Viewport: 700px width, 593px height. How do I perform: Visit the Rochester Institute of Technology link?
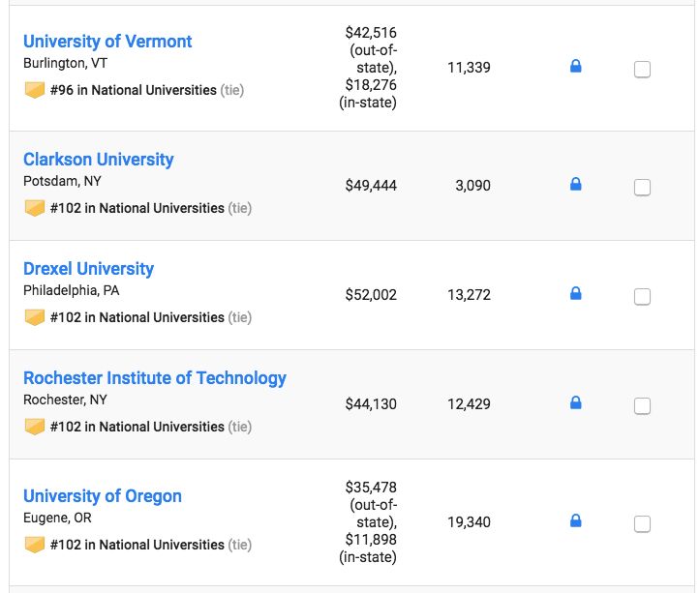point(155,378)
